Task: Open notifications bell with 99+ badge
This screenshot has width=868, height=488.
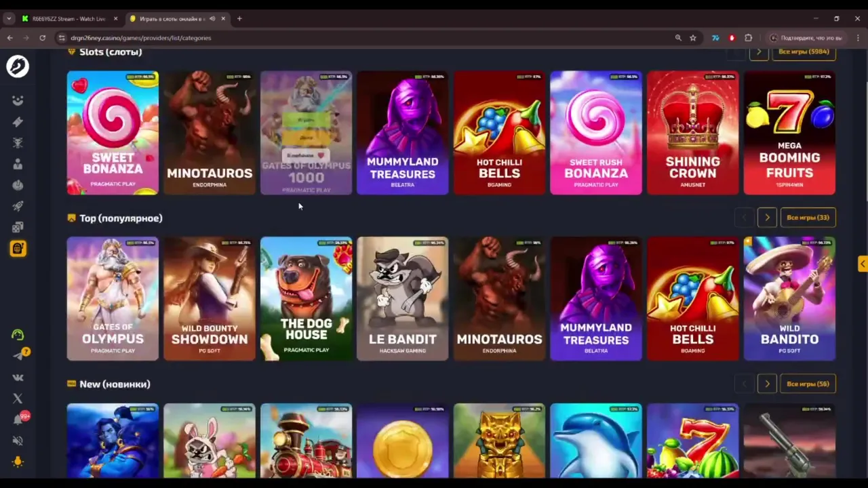Action: 19,419
